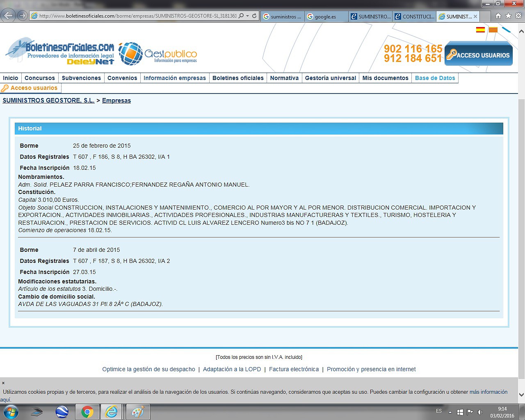Switch to the SUMINISTRO... tab
525x420 pixels.
point(370,16)
